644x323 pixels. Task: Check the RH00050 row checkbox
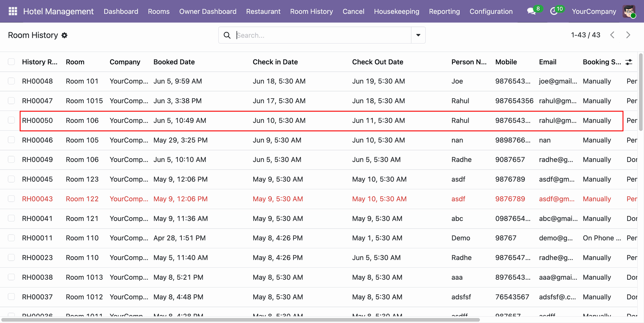pos(11,120)
